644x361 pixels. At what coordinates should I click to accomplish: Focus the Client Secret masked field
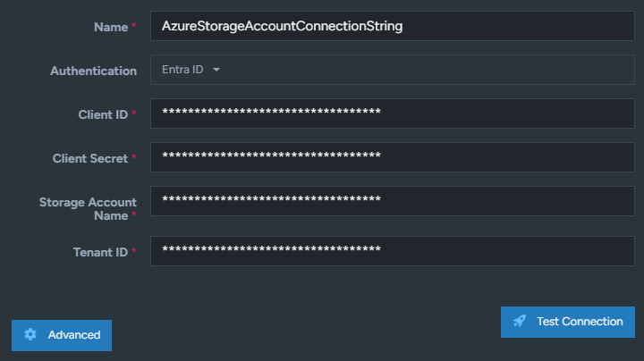point(393,157)
